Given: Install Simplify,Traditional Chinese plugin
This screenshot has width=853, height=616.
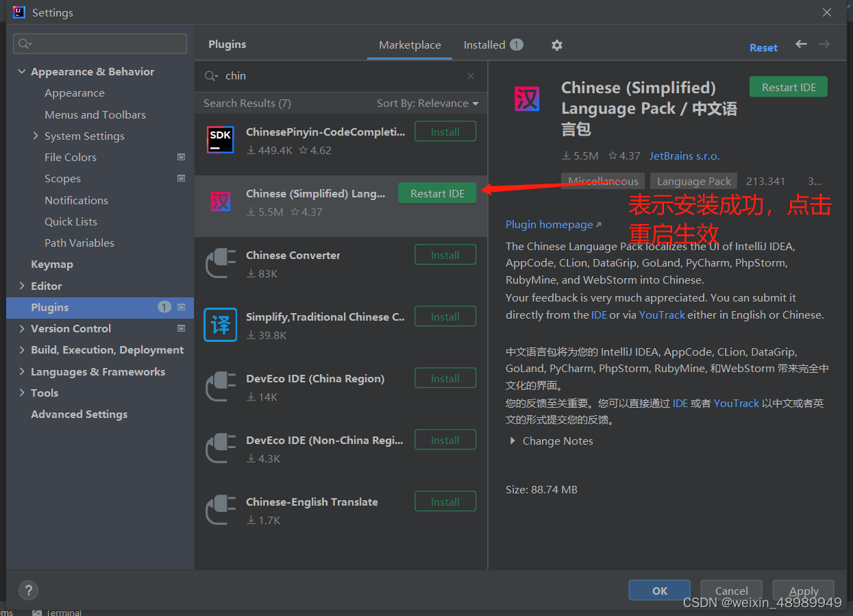Looking at the screenshot, I should [x=445, y=317].
